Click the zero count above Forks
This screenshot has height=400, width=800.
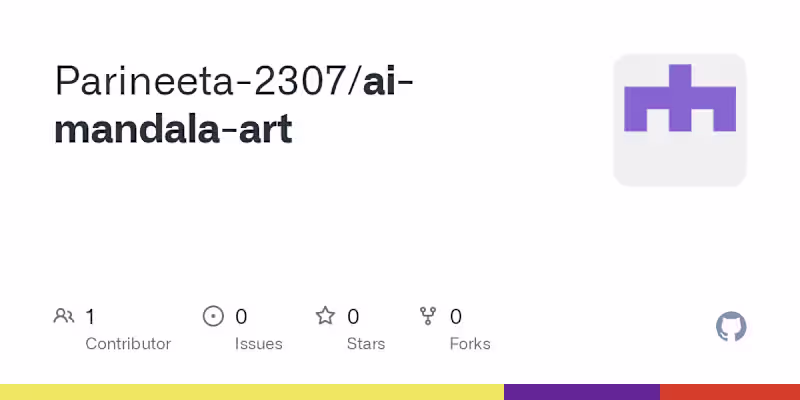tap(456, 317)
